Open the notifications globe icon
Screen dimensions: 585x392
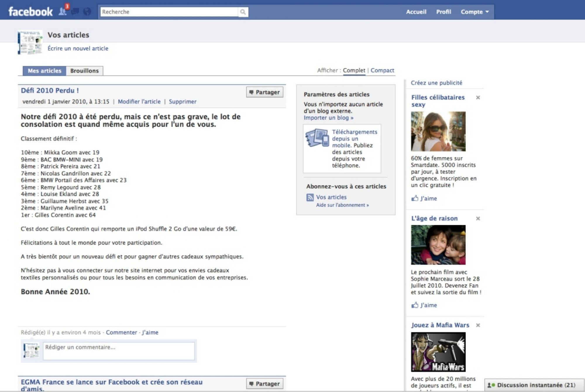point(87,12)
